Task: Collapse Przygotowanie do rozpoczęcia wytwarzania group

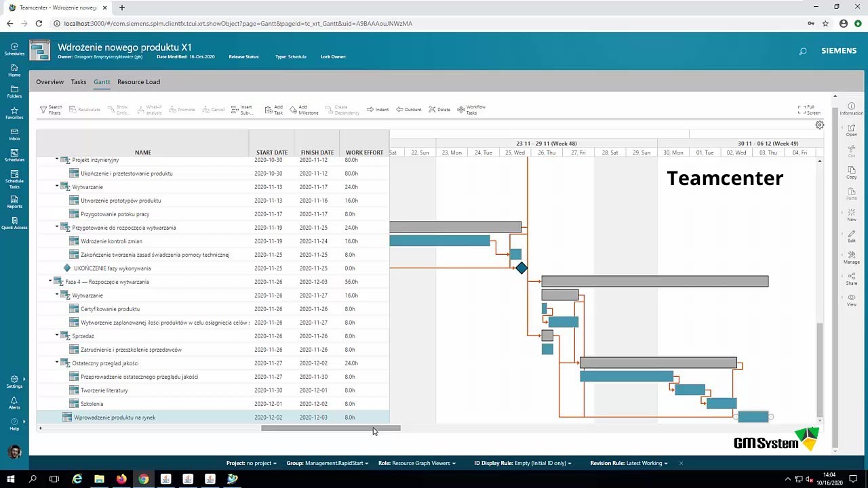Action: click(x=57, y=227)
